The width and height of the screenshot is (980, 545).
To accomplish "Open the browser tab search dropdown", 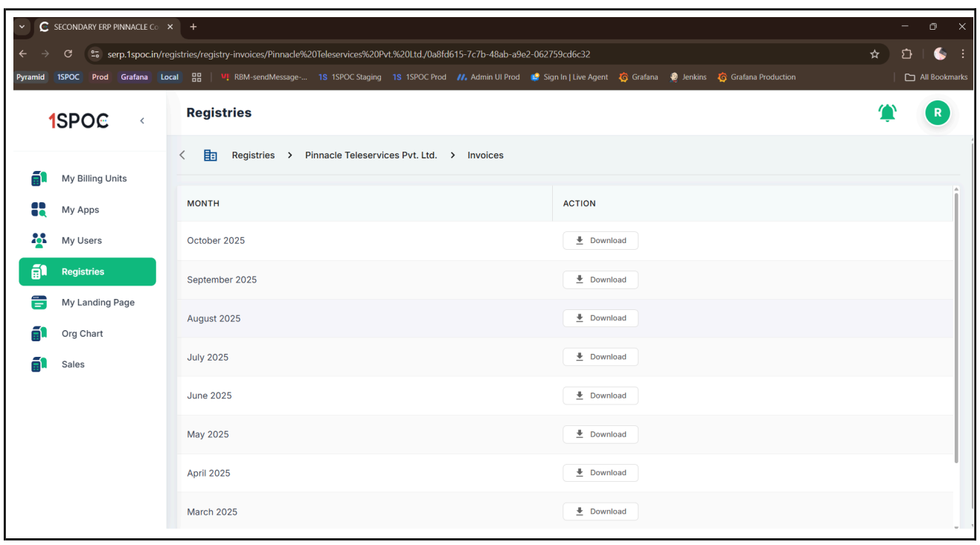I will [x=22, y=27].
